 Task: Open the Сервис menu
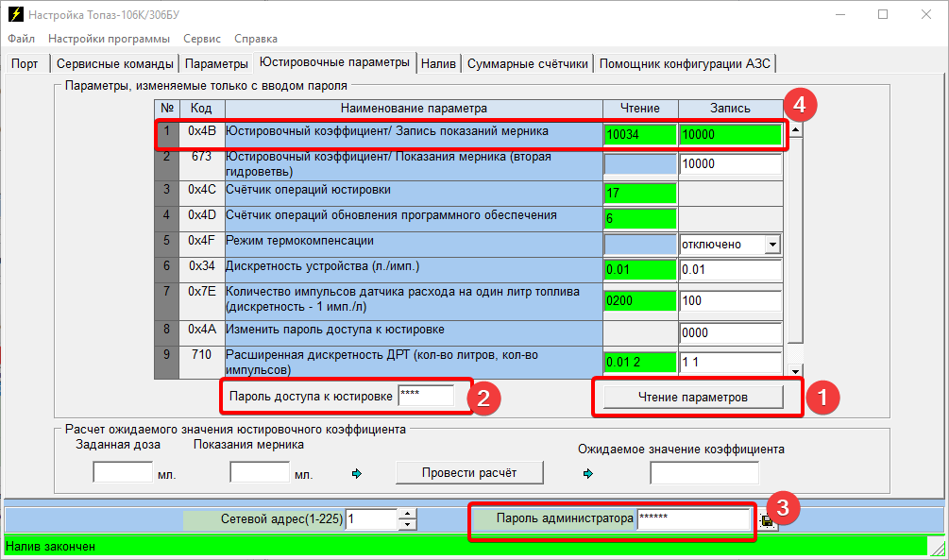click(x=202, y=39)
